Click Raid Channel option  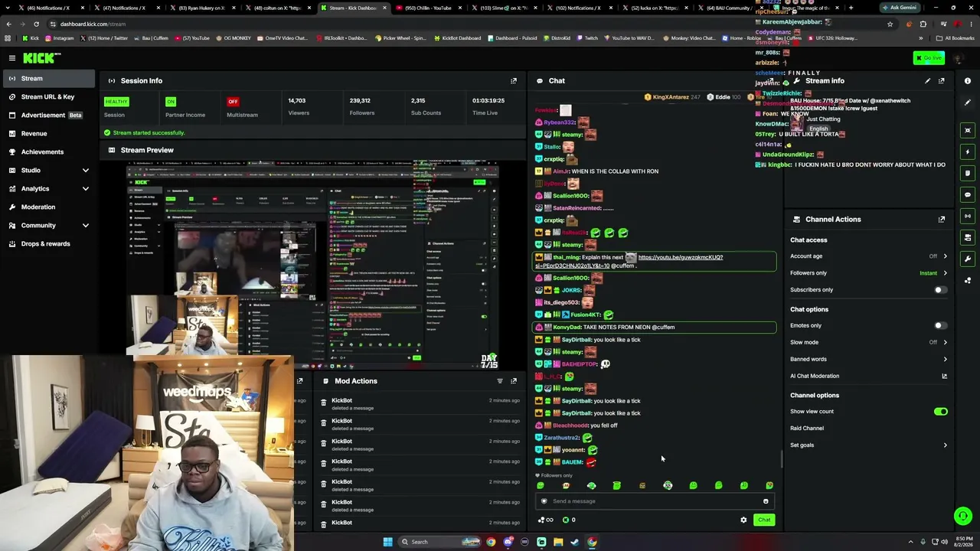pos(807,429)
